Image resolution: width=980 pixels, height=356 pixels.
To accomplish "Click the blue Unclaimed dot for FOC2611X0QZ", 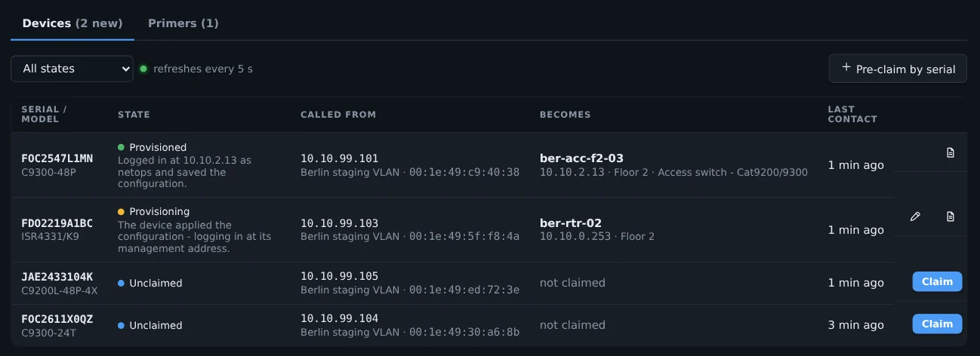I will point(122,325).
